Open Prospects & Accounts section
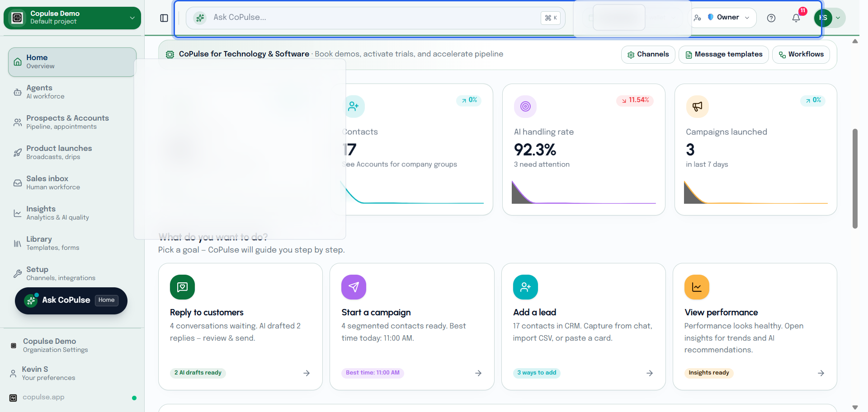Viewport: 868px width, 412px height. (72, 122)
